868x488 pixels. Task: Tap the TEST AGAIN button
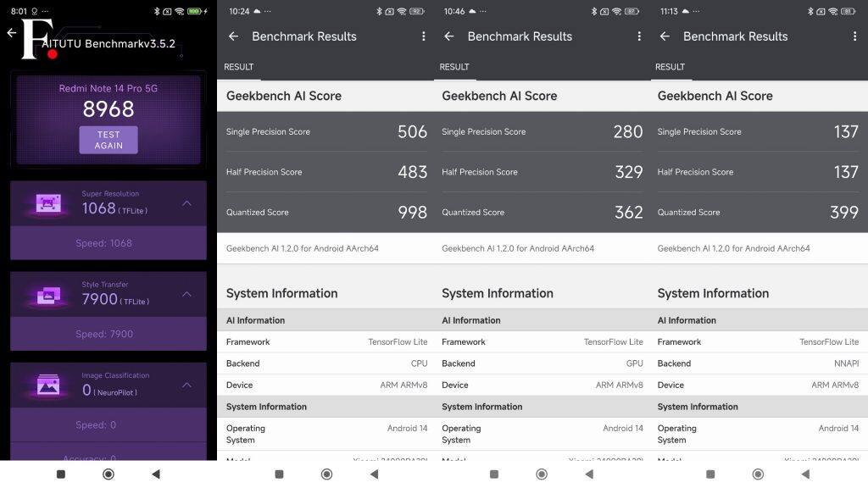pos(108,140)
